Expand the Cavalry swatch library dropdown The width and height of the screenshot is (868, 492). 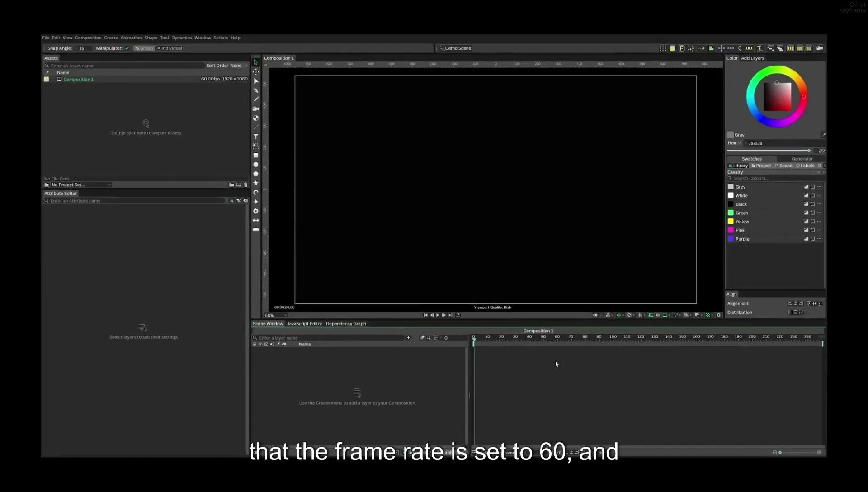click(774, 172)
